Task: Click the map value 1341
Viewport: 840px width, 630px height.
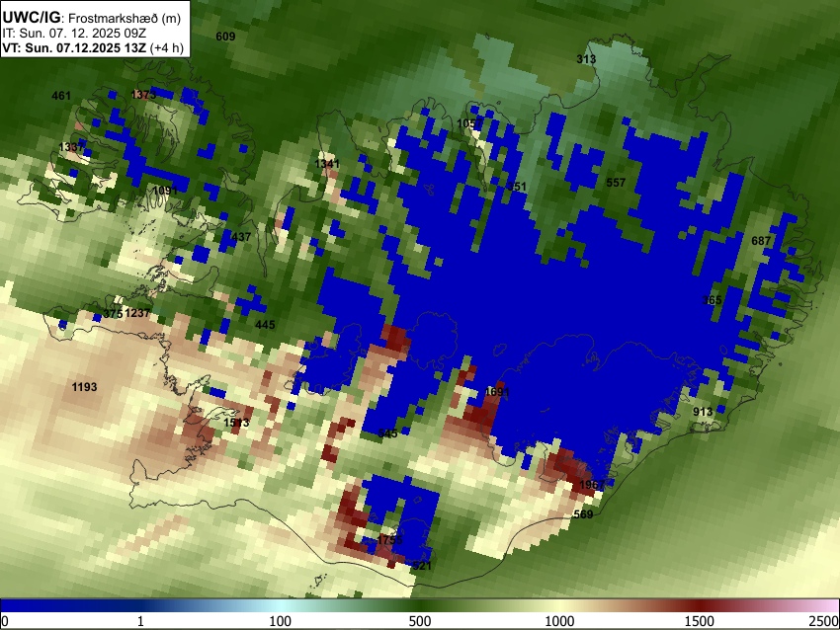Action: 327,164
